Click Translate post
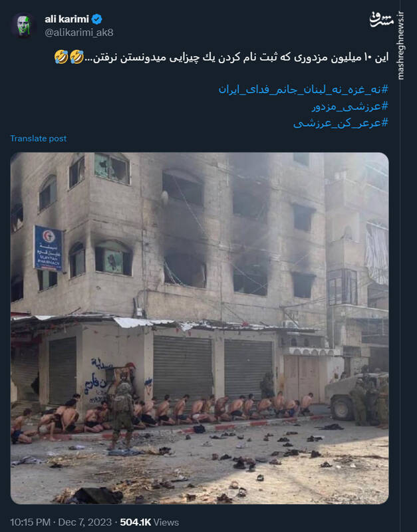 point(39,138)
